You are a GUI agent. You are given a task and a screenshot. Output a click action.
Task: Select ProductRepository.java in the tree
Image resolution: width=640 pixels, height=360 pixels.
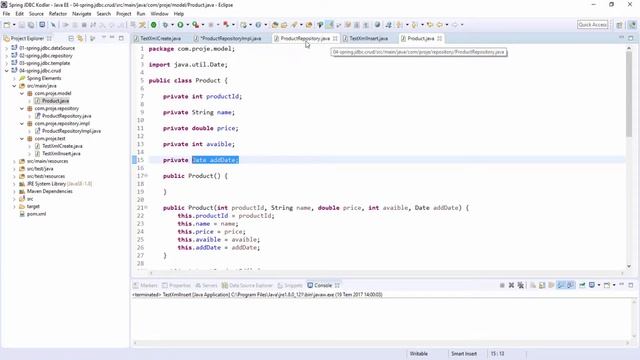pos(67,116)
